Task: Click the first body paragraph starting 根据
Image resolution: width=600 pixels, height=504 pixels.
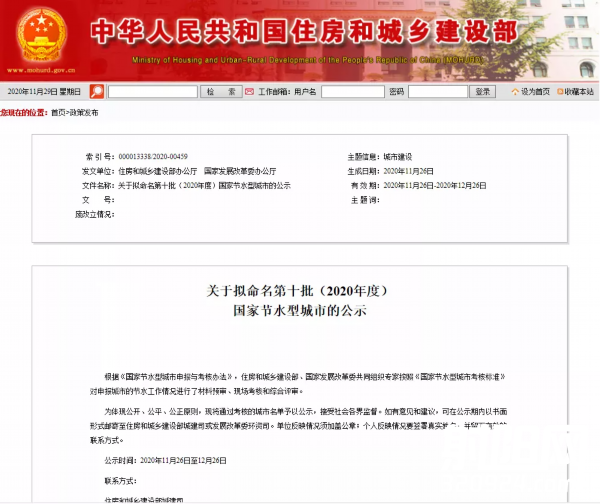Action: (x=298, y=384)
